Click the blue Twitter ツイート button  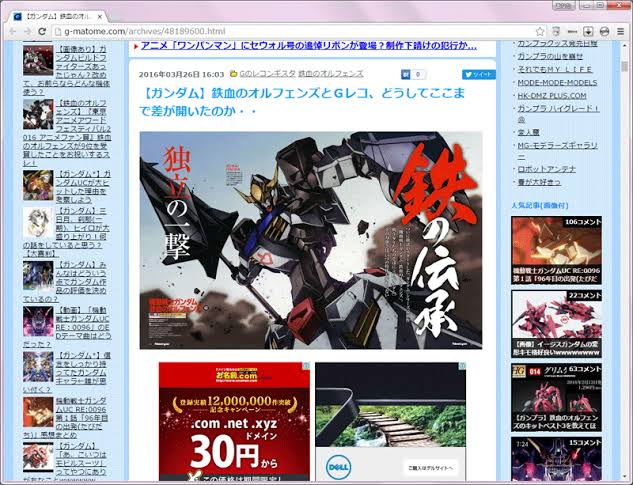click(x=478, y=74)
